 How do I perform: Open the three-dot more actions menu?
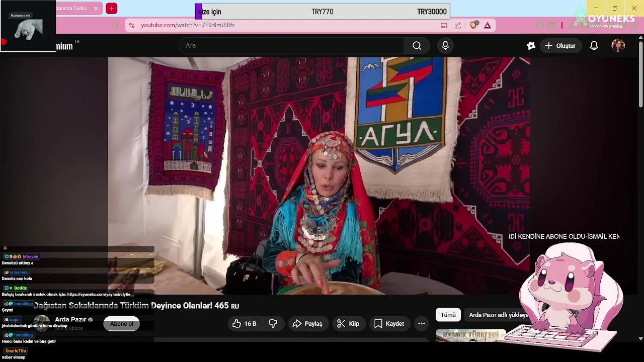click(x=422, y=324)
